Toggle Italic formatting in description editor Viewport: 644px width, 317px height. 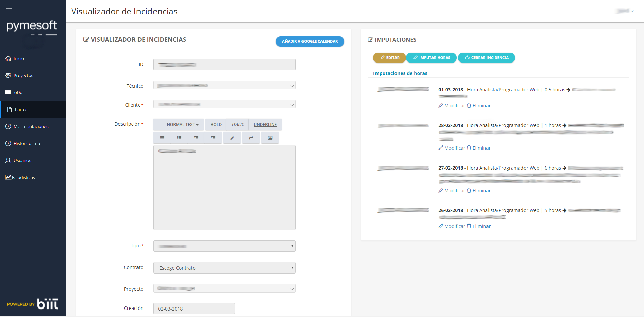pyautogui.click(x=238, y=125)
